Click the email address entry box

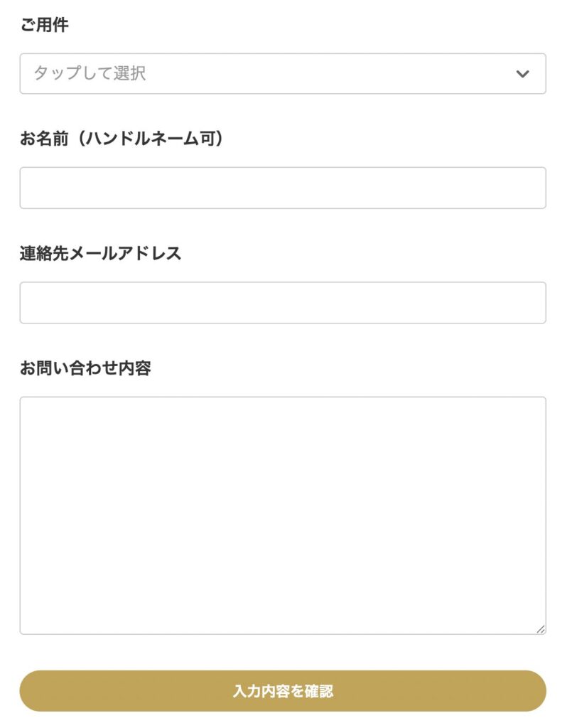click(x=283, y=301)
